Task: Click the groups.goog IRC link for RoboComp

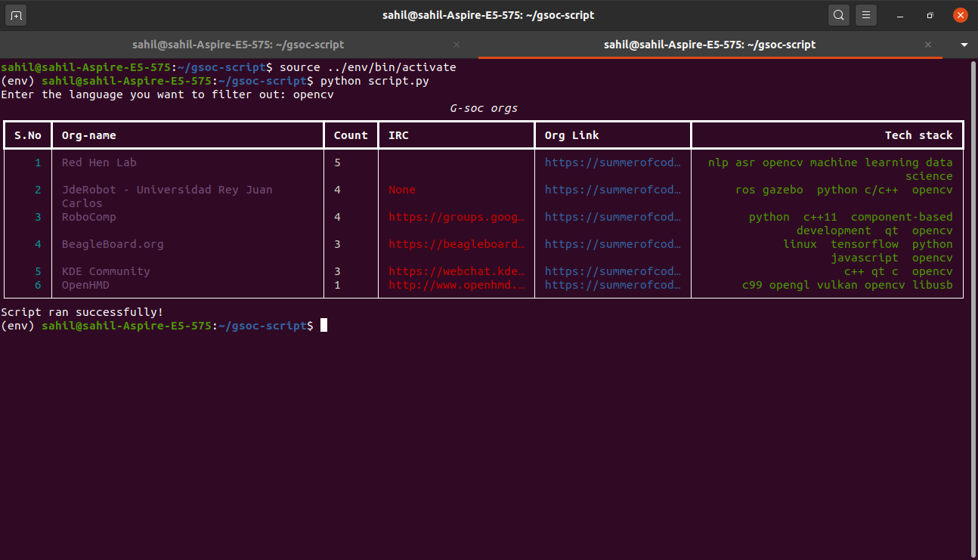Action: (x=457, y=217)
